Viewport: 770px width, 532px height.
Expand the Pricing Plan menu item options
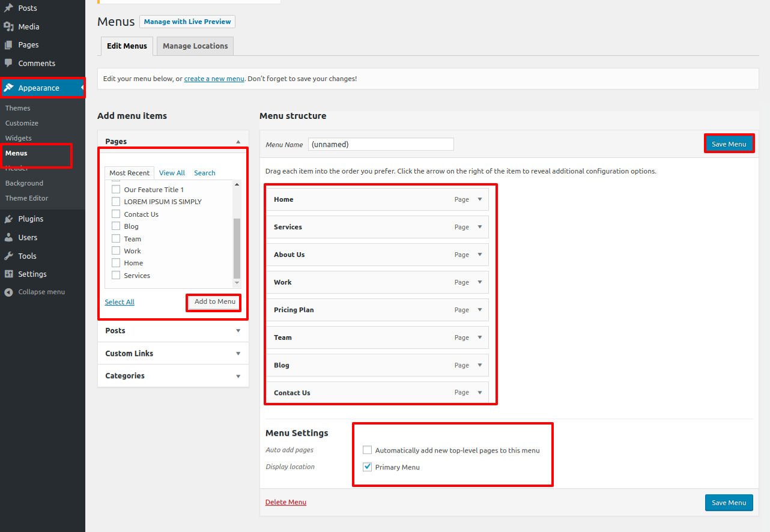[x=479, y=310]
